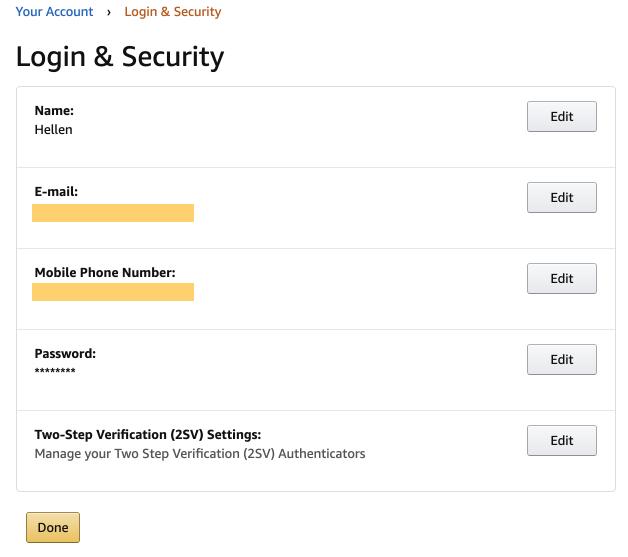The image size is (628, 557).
Task: Click the E-mail: label
Action: pyautogui.click(x=56, y=191)
